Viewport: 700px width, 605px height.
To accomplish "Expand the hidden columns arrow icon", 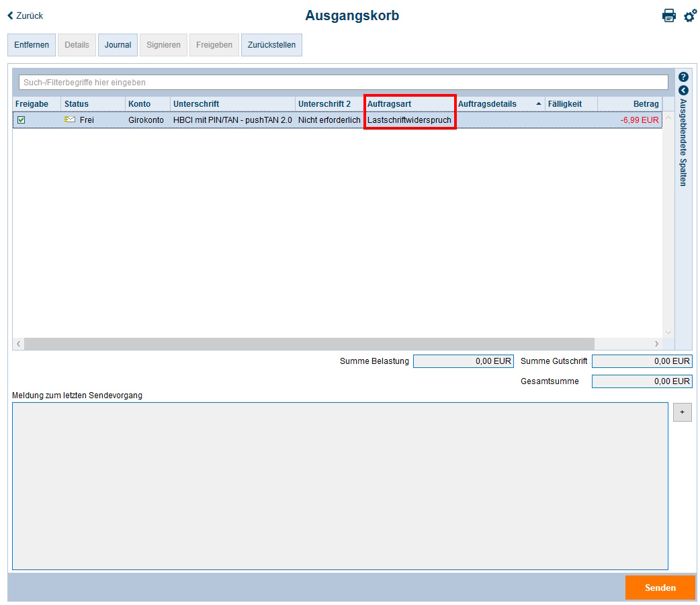I will pyautogui.click(x=683, y=90).
